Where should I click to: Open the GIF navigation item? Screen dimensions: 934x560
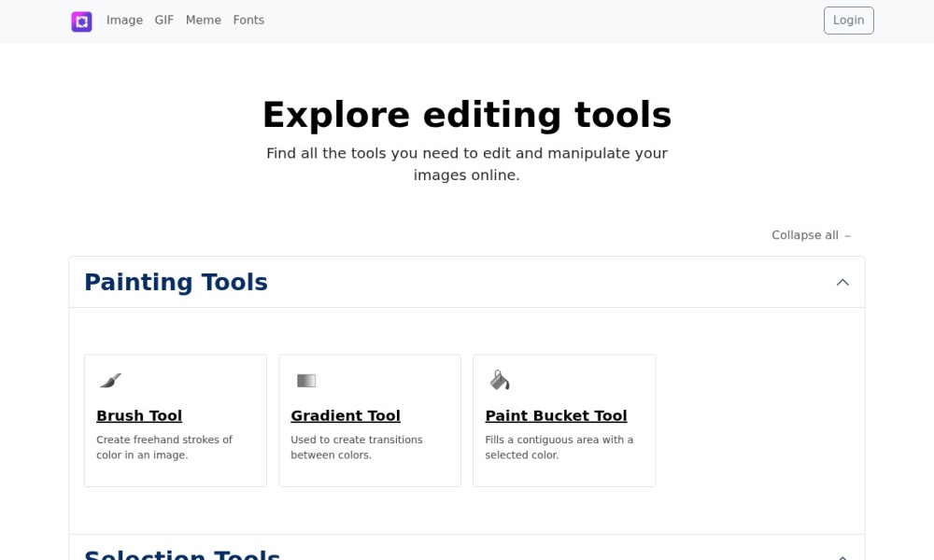click(x=164, y=21)
